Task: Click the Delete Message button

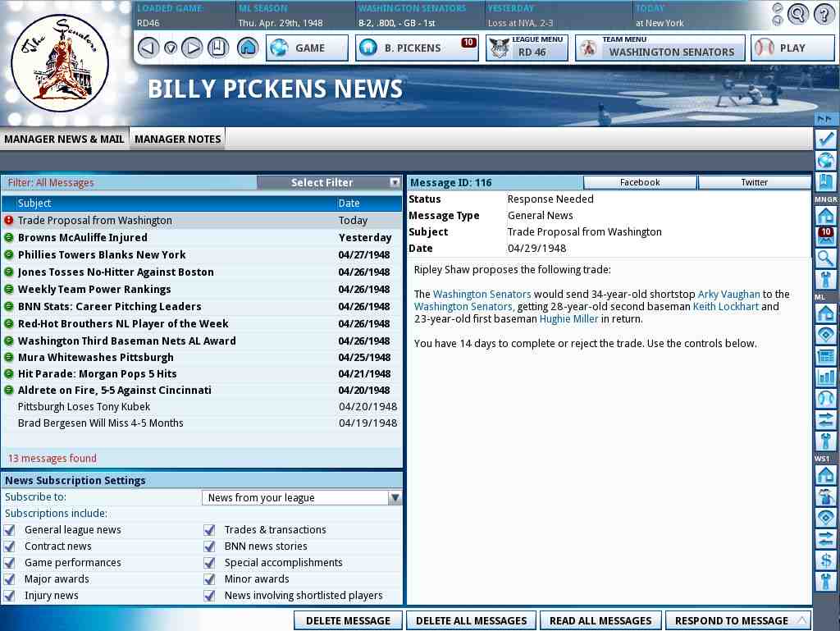Action: 348,621
